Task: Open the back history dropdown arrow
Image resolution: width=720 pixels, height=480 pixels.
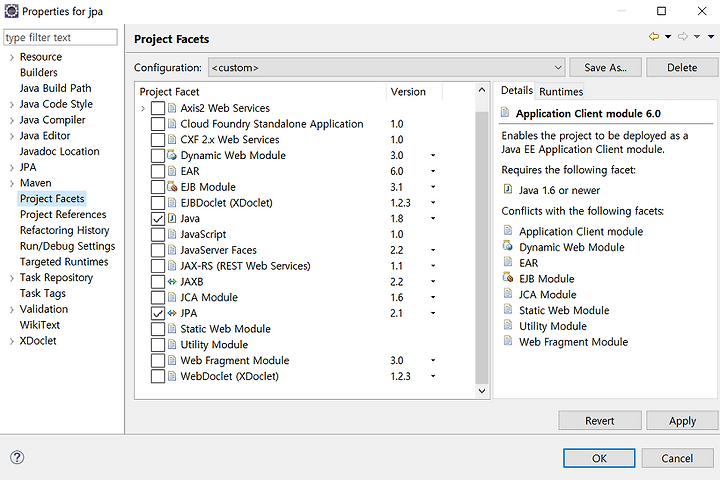Action: point(668,37)
